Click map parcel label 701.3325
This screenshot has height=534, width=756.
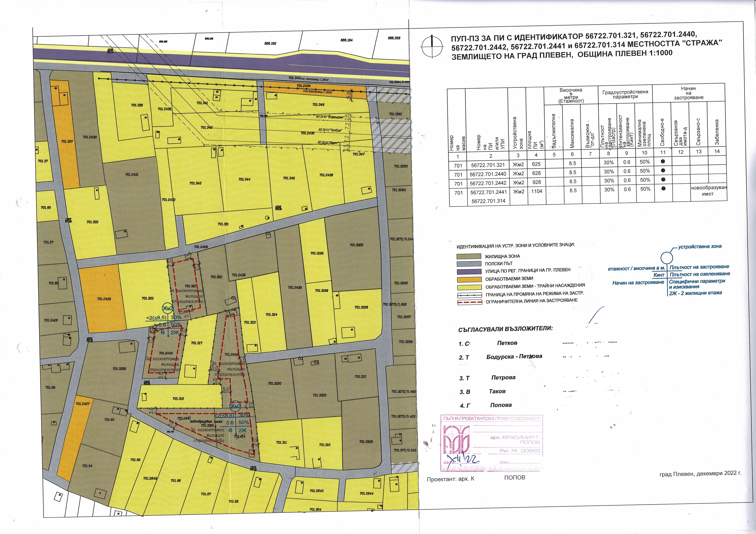[357, 245]
